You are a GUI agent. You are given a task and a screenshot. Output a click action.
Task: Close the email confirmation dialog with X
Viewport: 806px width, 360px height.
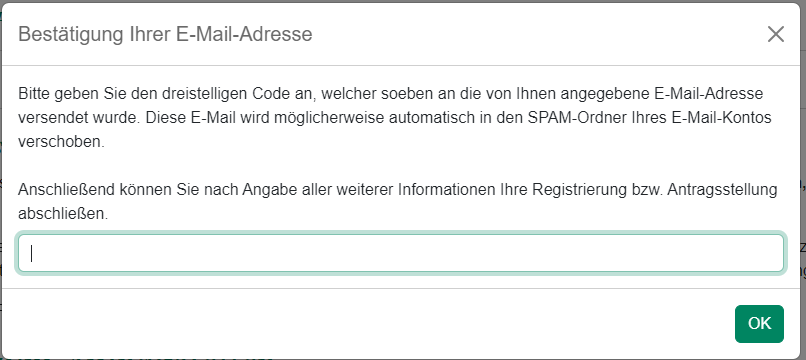[775, 34]
